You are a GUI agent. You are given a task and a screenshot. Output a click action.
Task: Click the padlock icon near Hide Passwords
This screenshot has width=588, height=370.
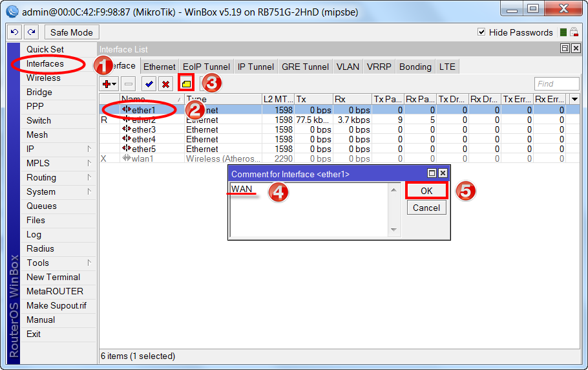574,32
